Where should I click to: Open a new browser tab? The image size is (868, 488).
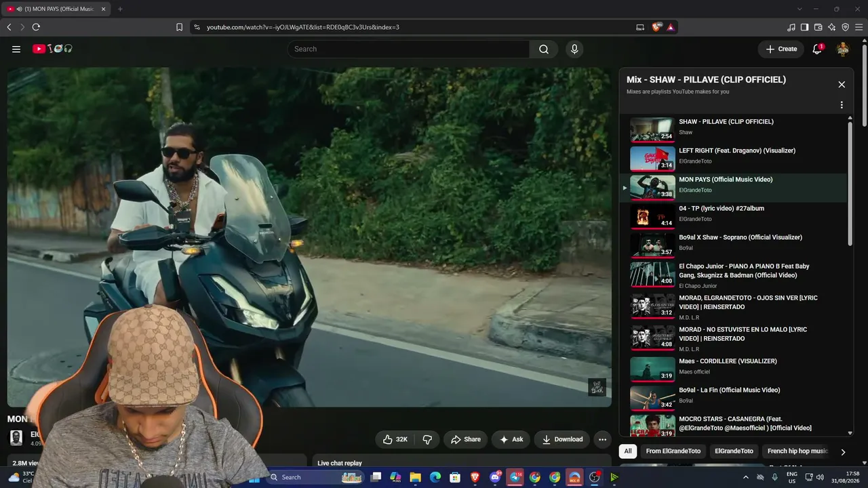tap(120, 9)
